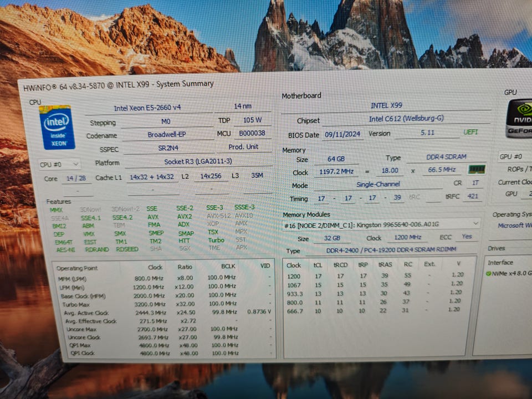Viewport: 532px width, 399px height.
Task: Click the memory Type DDR4 SDRAM value
Action: (446, 157)
